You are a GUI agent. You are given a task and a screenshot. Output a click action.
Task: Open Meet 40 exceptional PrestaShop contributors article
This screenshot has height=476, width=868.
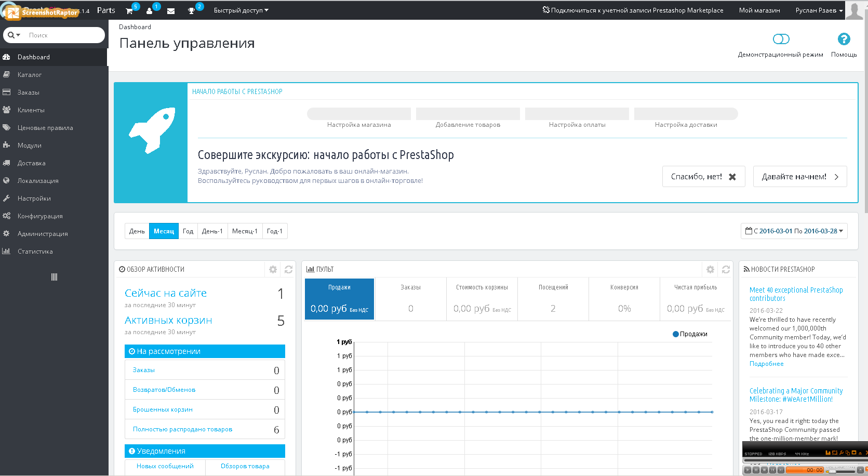tap(796, 294)
